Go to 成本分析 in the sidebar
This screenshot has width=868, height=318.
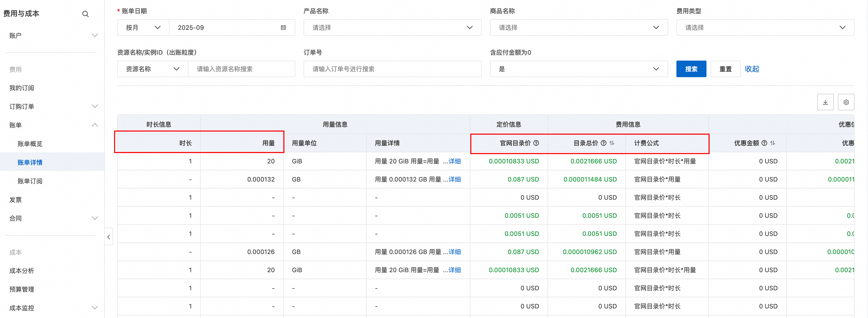(22, 271)
